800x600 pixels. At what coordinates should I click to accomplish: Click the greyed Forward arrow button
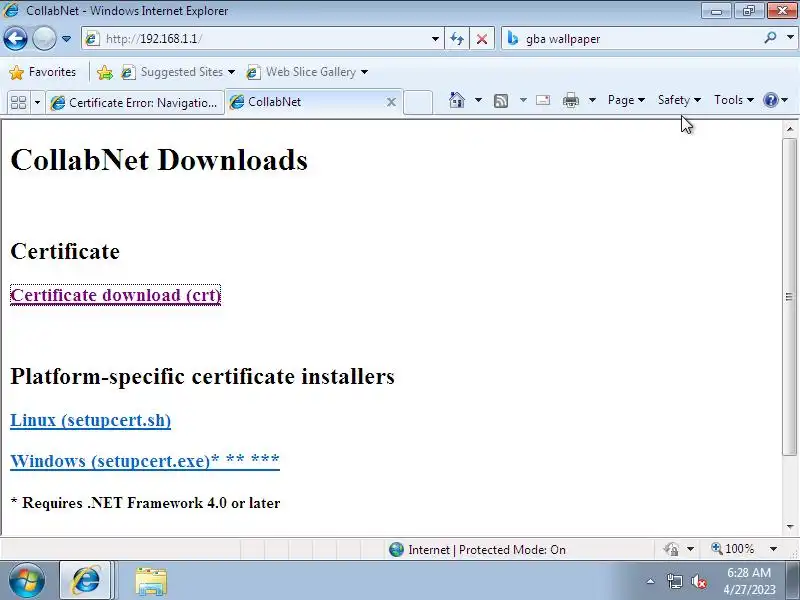tap(44, 39)
